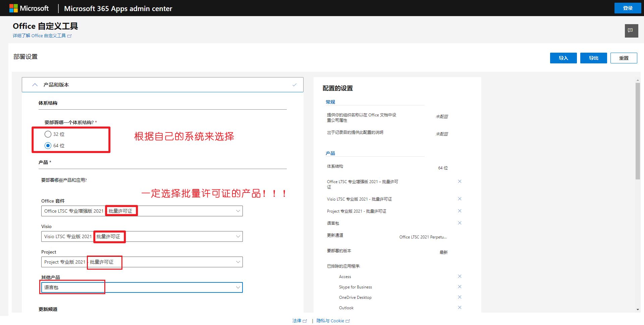Click the checkmark icon on 产品和版本 header
The height and width of the screenshot is (325, 644).
pyautogui.click(x=294, y=85)
